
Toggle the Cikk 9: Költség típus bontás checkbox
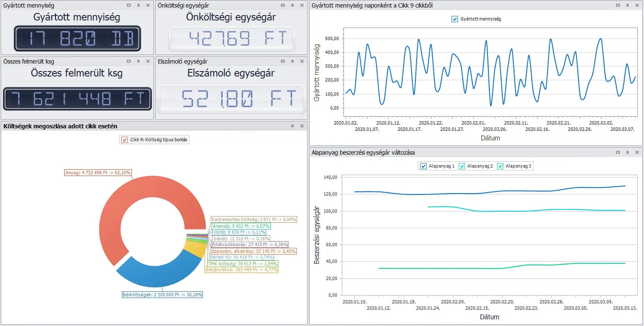pos(124,140)
